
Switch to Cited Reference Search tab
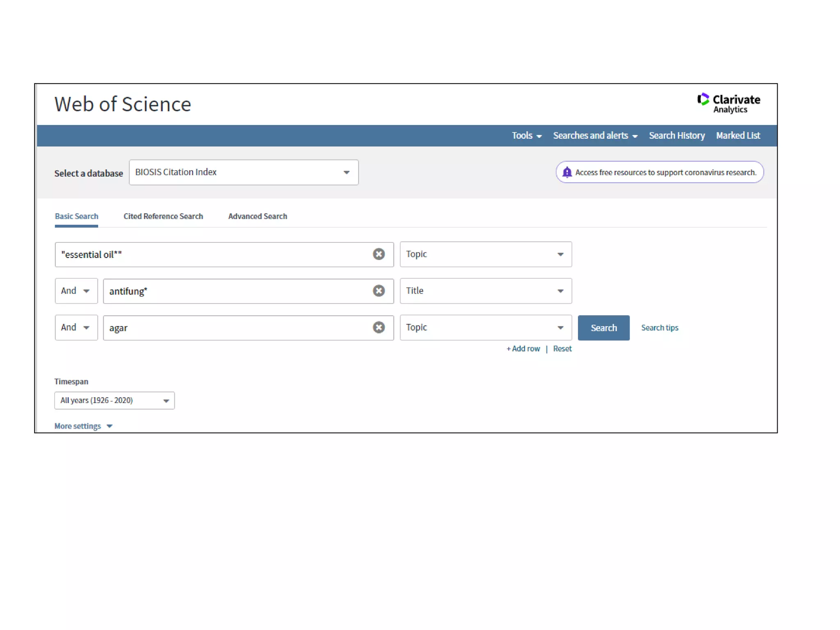[163, 216]
